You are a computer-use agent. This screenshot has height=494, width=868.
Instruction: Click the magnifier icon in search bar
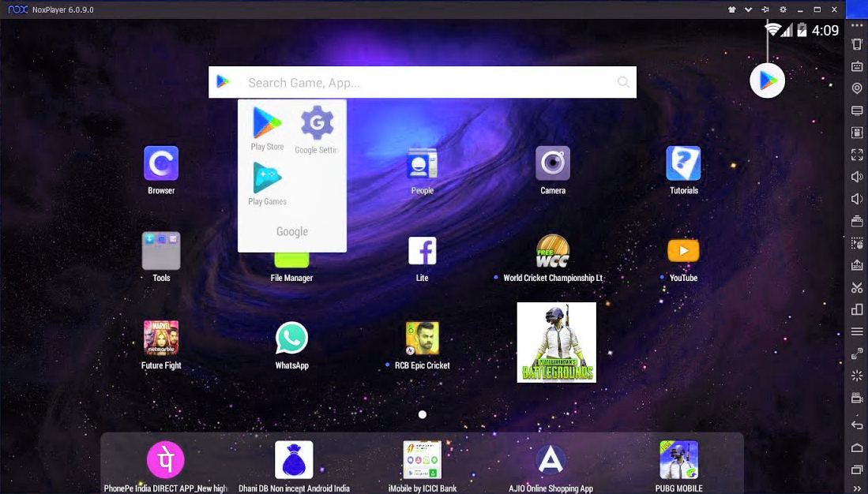tap(623, 82)
